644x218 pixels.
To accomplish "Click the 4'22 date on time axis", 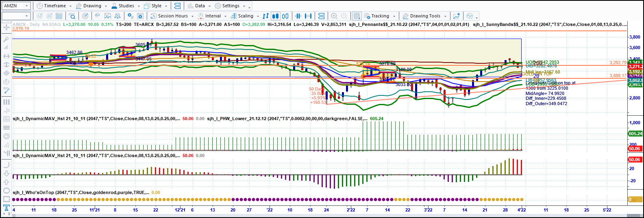I will [x=521, y=210].
